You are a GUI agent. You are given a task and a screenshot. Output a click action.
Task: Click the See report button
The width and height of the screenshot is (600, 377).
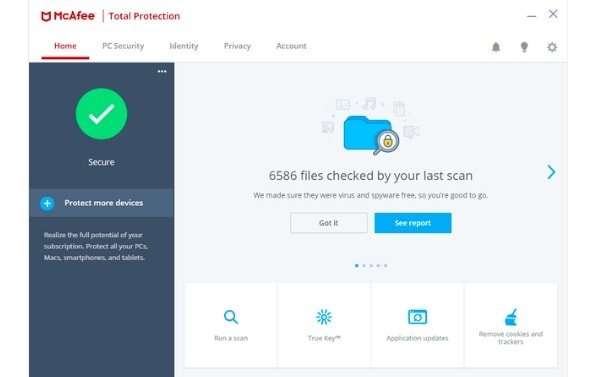[x=413, y=223]
